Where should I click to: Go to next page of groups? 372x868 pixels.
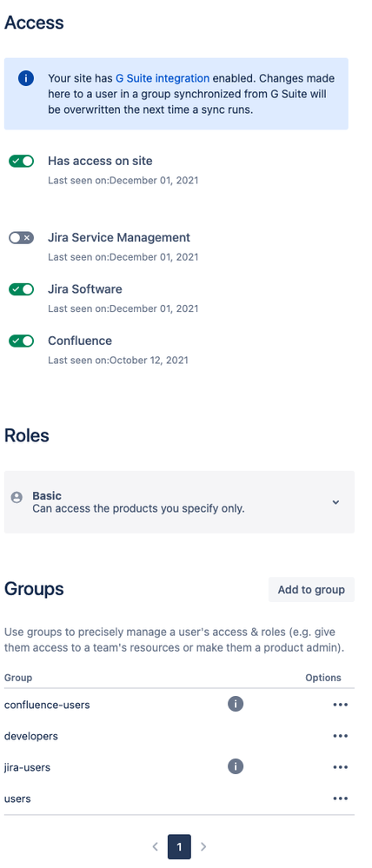tap(203, 846)
